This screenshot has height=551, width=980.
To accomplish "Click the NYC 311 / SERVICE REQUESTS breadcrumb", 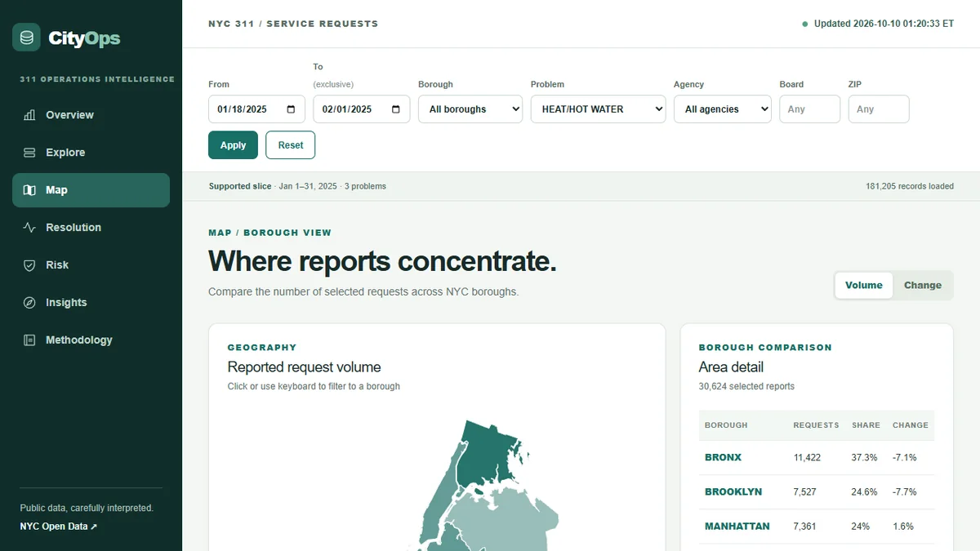I will (x=293, y=24).
